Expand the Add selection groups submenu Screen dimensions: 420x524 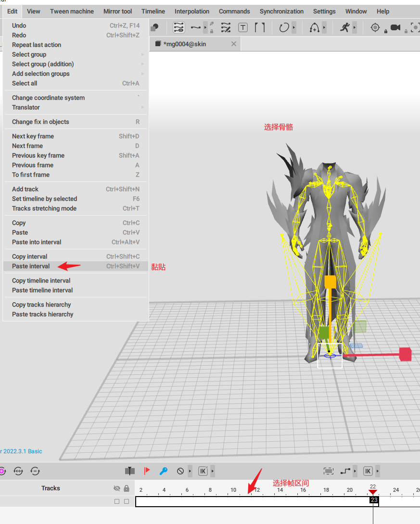(76, 74)
